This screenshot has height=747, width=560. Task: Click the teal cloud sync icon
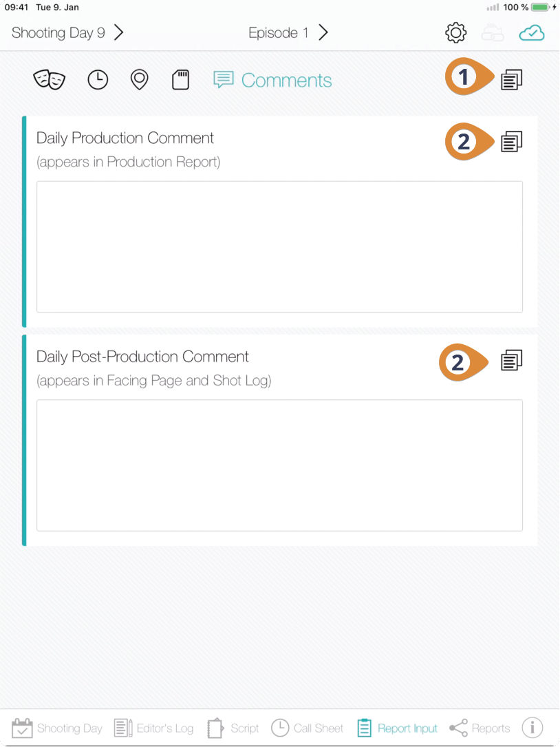(x=531, y=33)
